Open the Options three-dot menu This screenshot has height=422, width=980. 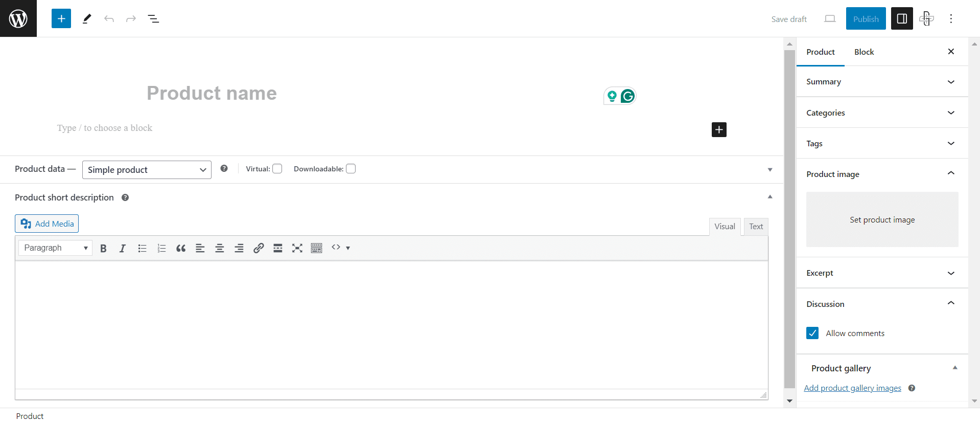click(x=951, y=19)
